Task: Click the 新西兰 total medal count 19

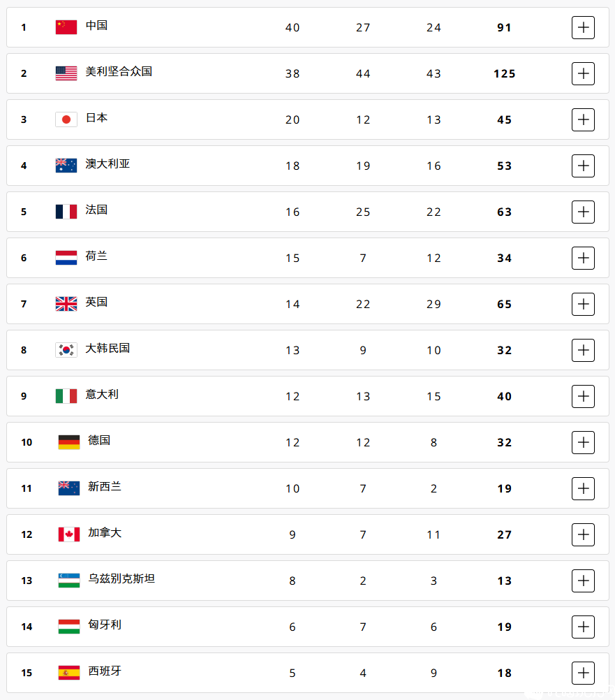Action: 505,488
